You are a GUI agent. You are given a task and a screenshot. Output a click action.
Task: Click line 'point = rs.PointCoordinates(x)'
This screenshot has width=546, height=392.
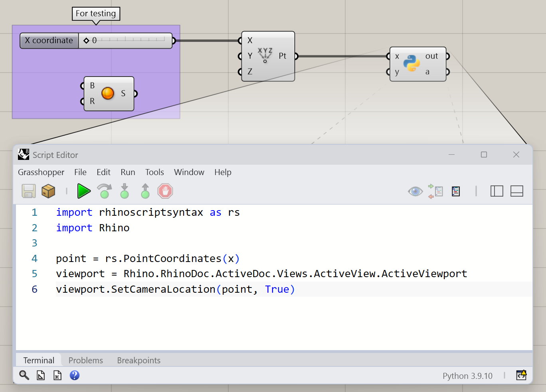point(148,258)
